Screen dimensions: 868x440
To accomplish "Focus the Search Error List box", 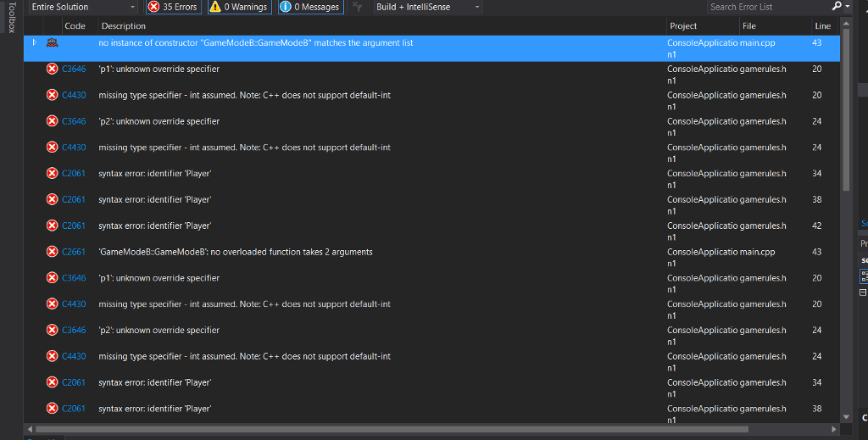I will (768, 7).
